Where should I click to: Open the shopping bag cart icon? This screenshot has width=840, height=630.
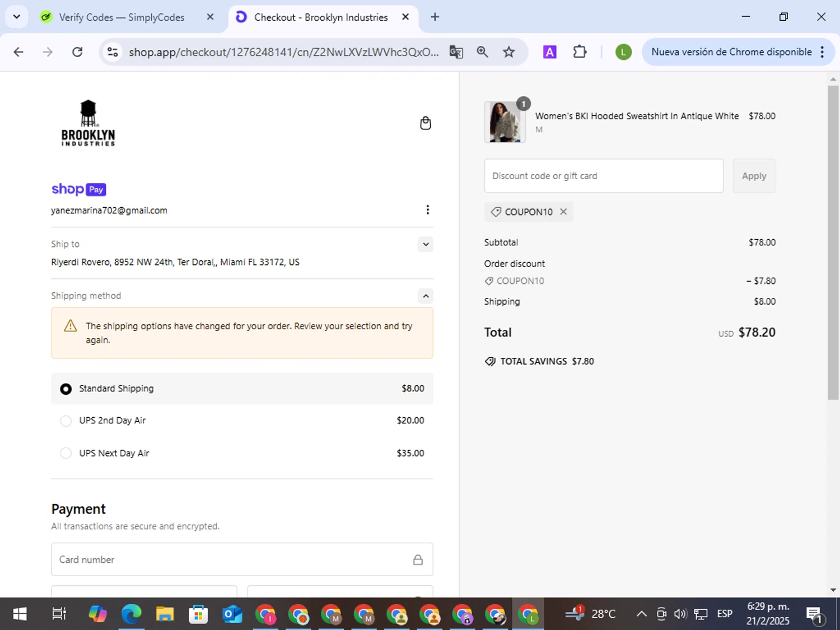[426, 123]
